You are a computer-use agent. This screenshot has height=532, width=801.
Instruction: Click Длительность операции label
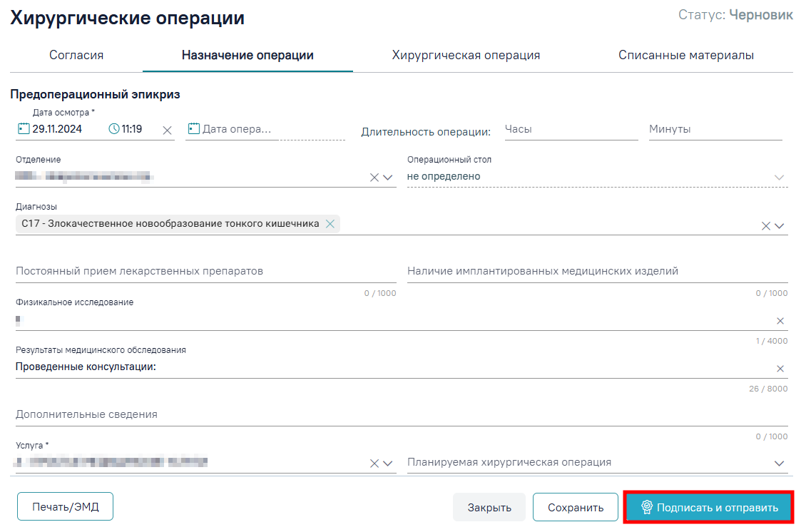tap(426, 132)
